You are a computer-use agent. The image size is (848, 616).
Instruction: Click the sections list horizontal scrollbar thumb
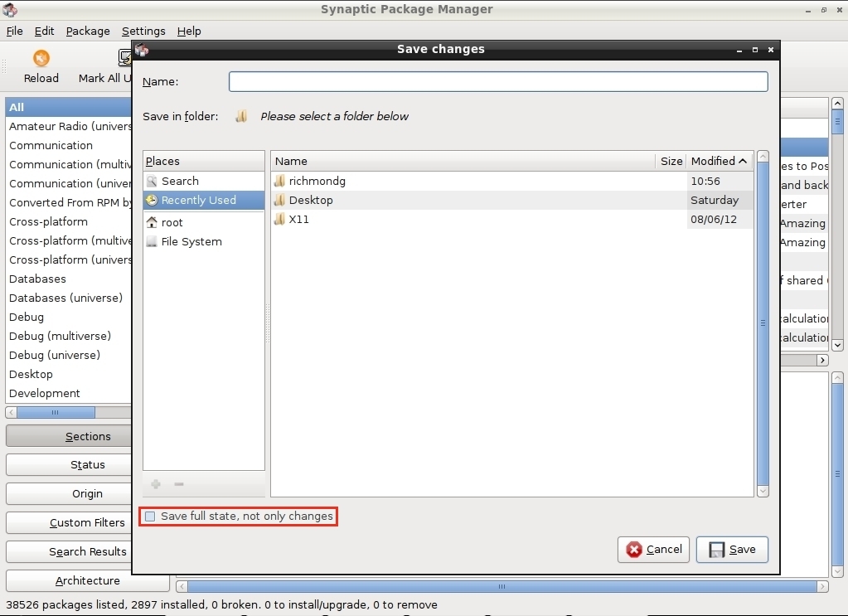[56, 413]
